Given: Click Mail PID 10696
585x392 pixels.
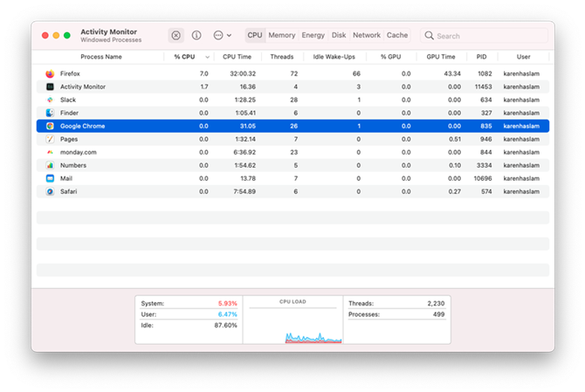Looking at the screenshot, I should click(x=483, y=178).
